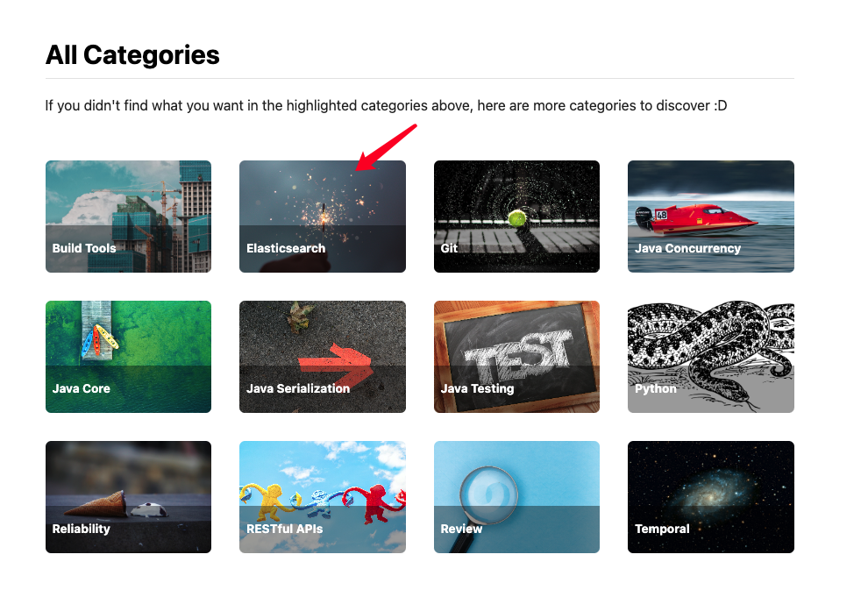This screenshot has width=868, height=590.
Task: Click the Build Tools label text
Action: tap(84, 248)
